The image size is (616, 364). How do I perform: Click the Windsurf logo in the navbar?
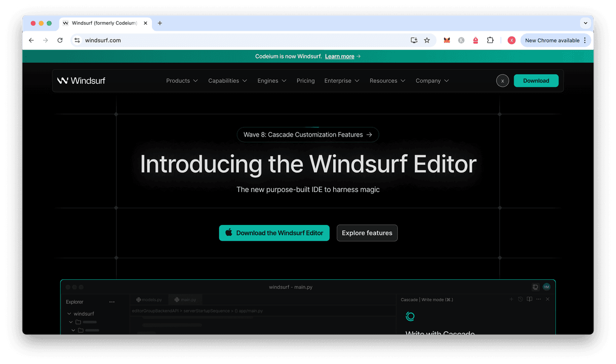click(81, 81)
